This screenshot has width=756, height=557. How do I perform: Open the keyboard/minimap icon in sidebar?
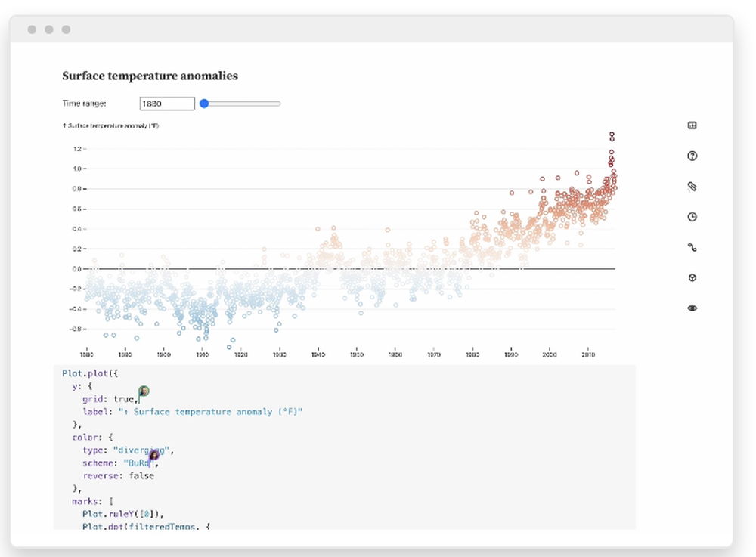pos(692,125)
